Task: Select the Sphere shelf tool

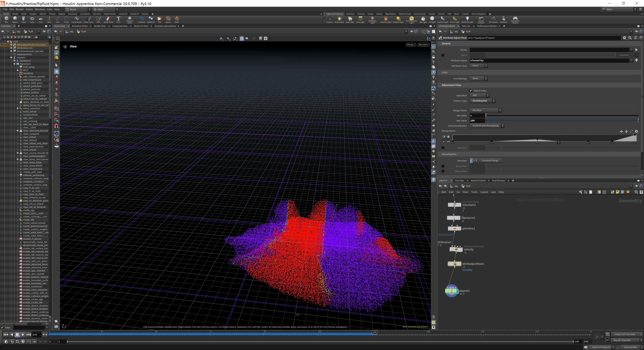Action: coord(15,19)
